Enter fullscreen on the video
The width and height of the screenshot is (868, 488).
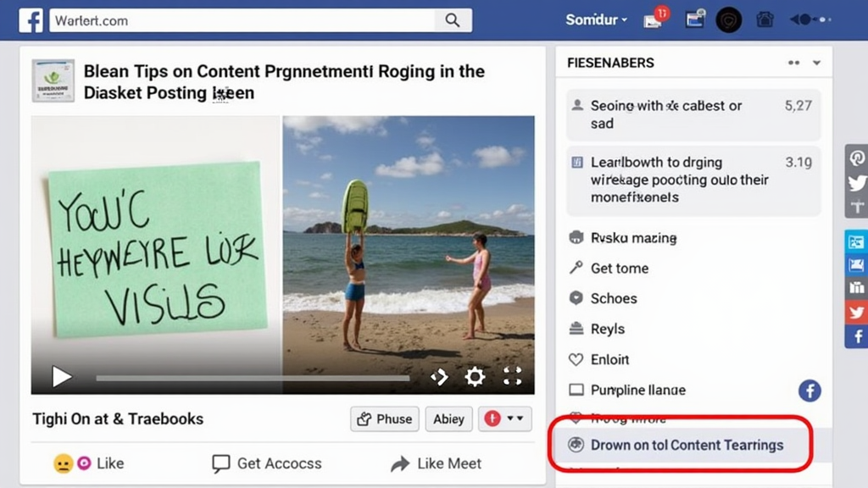point(512,376)
